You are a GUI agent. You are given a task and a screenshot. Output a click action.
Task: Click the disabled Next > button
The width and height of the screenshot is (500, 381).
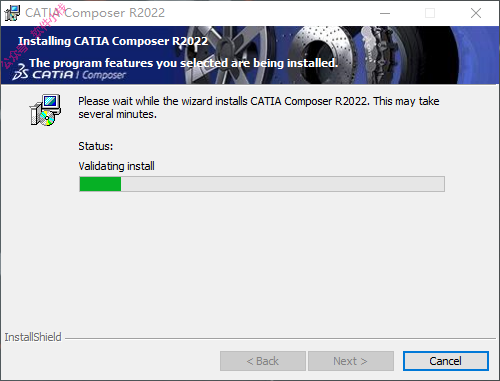(351, 361)
